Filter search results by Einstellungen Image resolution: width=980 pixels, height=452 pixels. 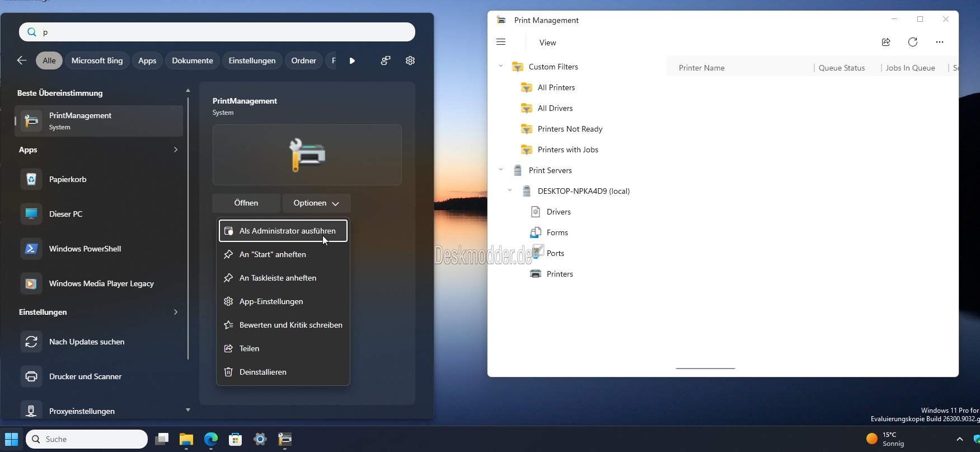click(x=252, y=60)
